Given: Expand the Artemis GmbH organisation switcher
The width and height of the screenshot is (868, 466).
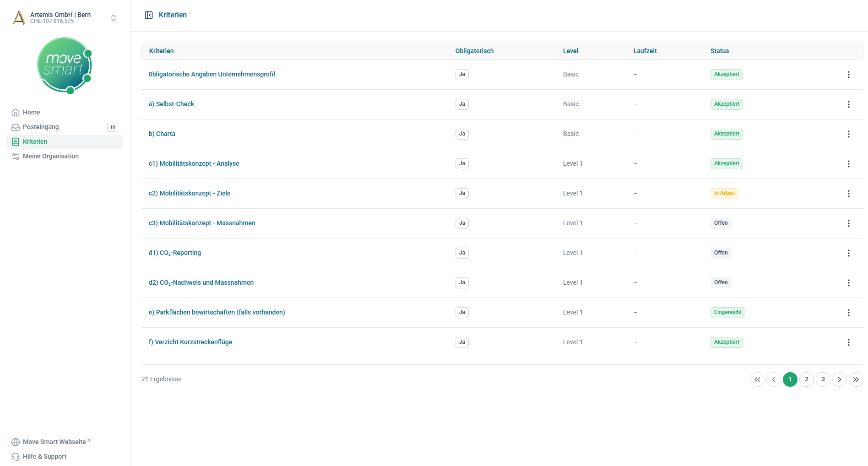Looking at the screenshot, I should point(113,18).
